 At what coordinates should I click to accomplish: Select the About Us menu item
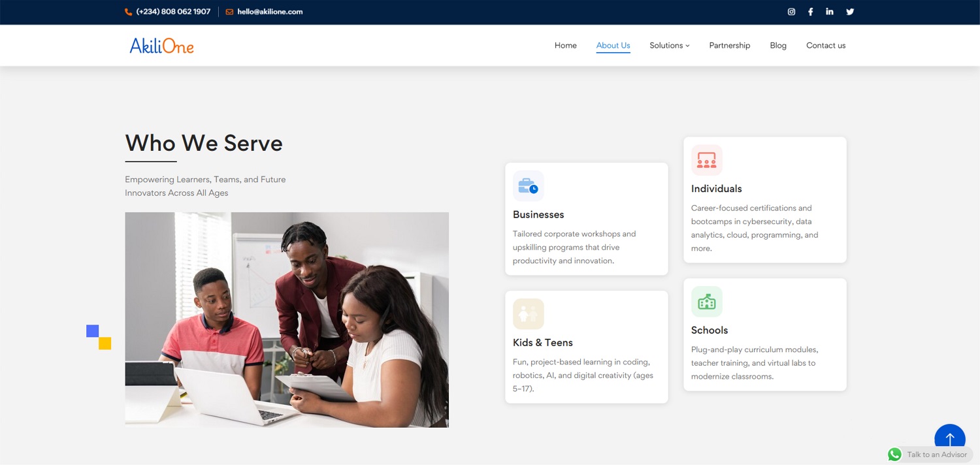tap(613, 46)
